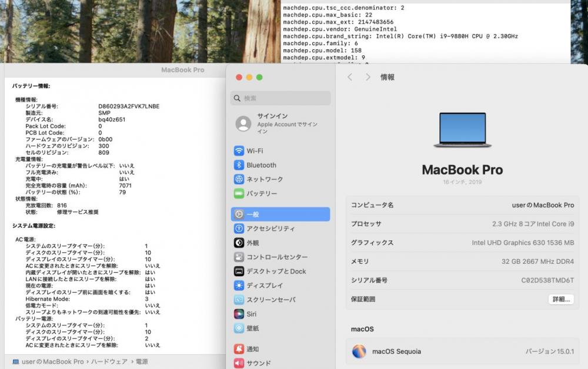Focus the 検索 search field
The height and width of the screenshot is (369, 588).
point(280,98)
